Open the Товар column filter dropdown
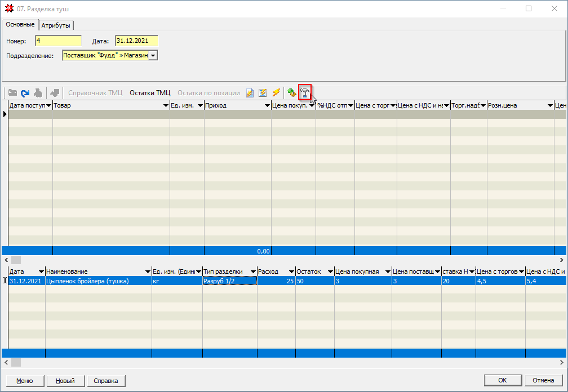 pos(166,106)
